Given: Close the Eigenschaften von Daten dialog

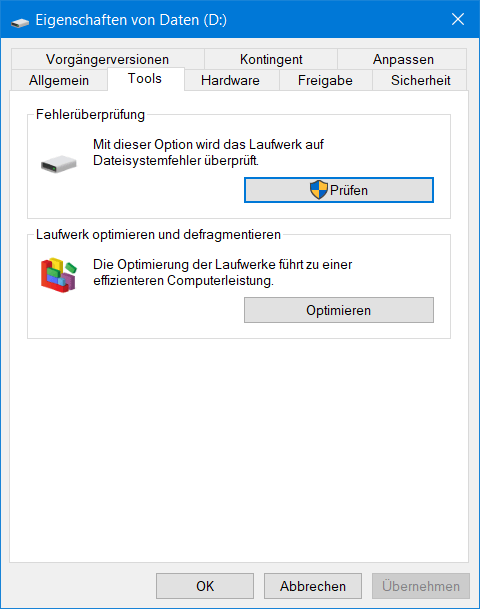Looking at the screenshot, I should pyautogui.click(x=458, y=19).
